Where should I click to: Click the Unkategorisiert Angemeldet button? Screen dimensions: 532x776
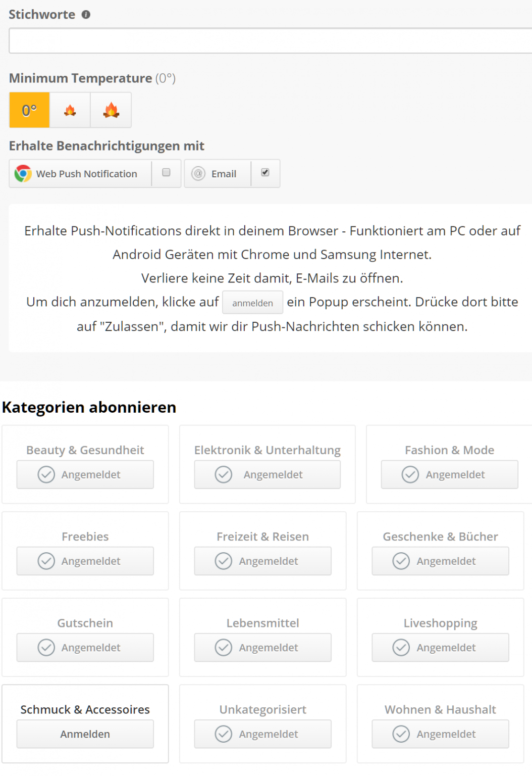tap(263, 734)
